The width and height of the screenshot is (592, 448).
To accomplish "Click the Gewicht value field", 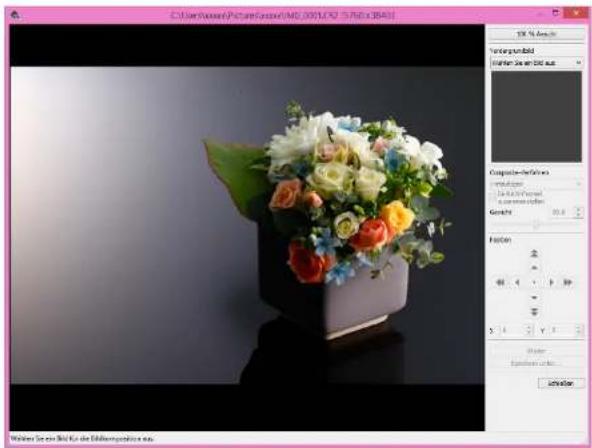I will coord(561,212).
